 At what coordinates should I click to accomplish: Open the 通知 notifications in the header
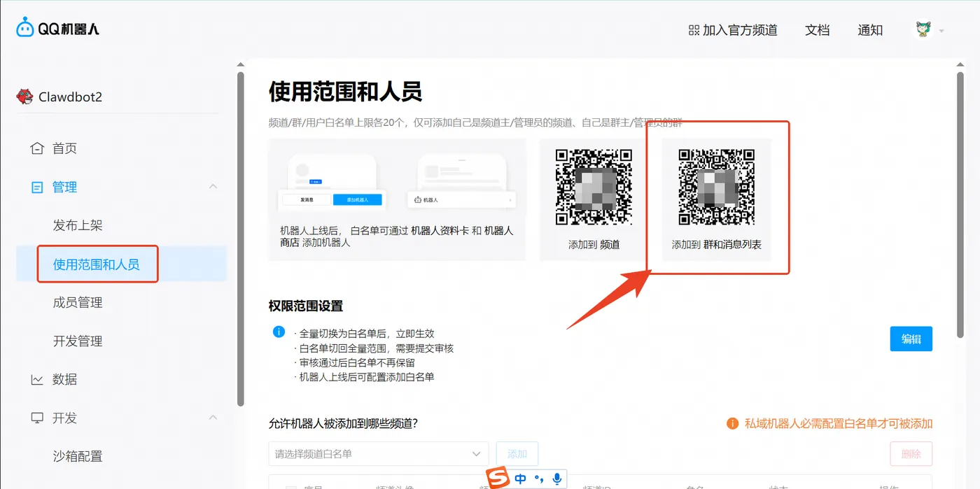click(870, 30)
